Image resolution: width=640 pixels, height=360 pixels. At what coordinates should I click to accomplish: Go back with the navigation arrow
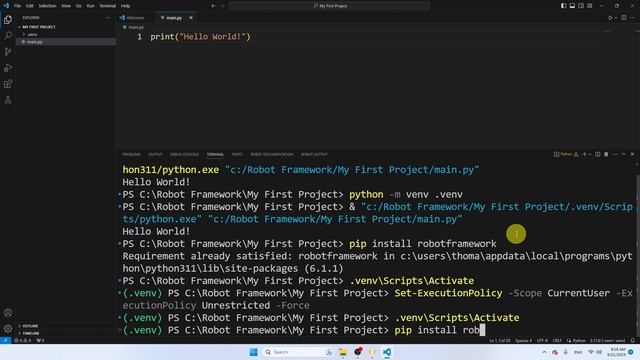(213, 6)
